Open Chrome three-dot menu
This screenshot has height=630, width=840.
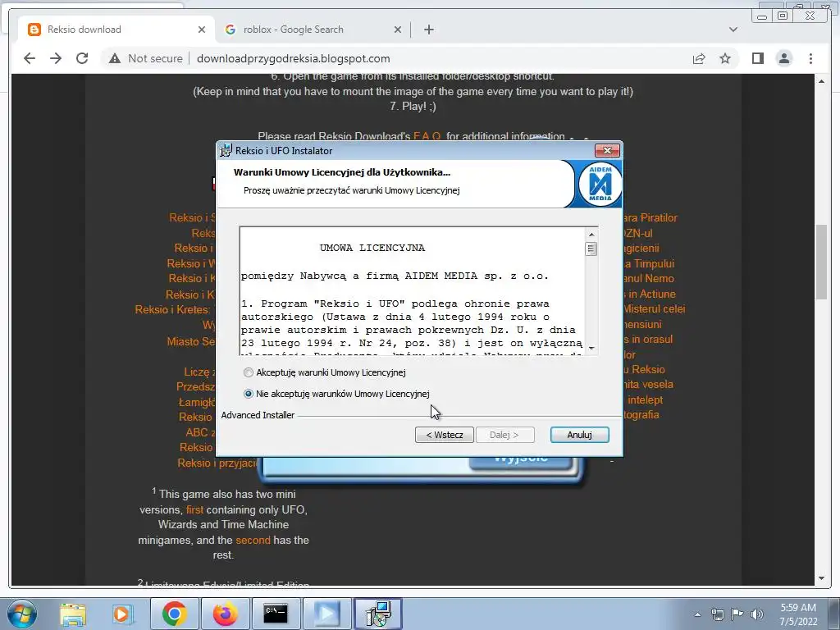(x=810, y=58)
